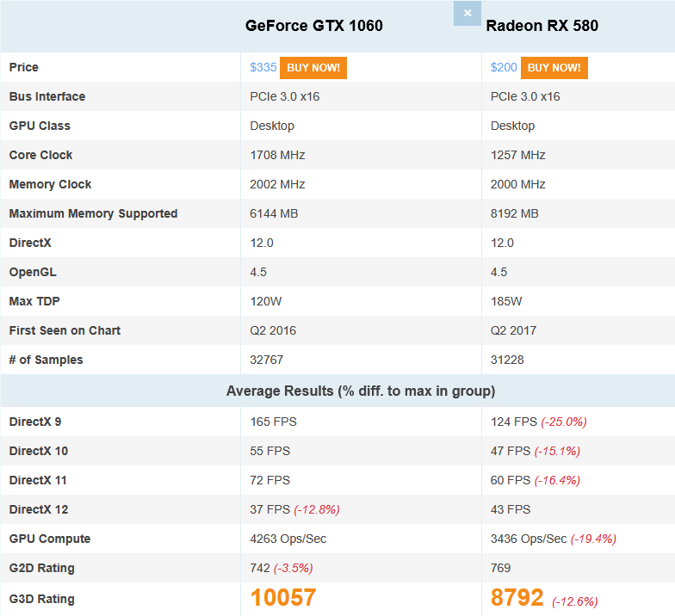675x616 pixels.
Task: Select the 10057 G3D rating score
Action: point(283,598)
